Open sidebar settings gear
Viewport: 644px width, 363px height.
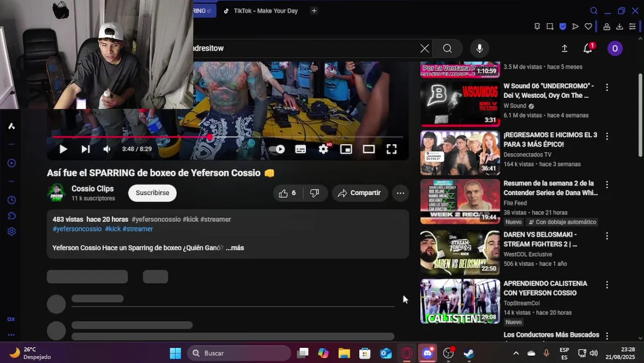pos(12,231)
